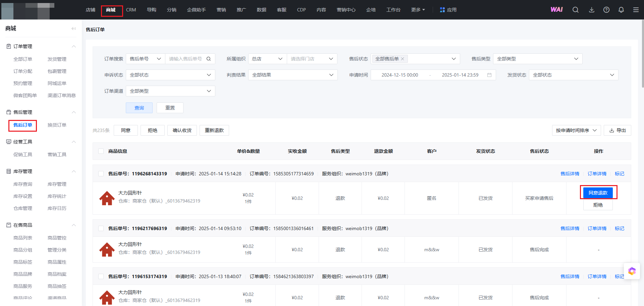The image size is (644, 306).
Task: Open the 更多 top menu
Action: [418, 10]
